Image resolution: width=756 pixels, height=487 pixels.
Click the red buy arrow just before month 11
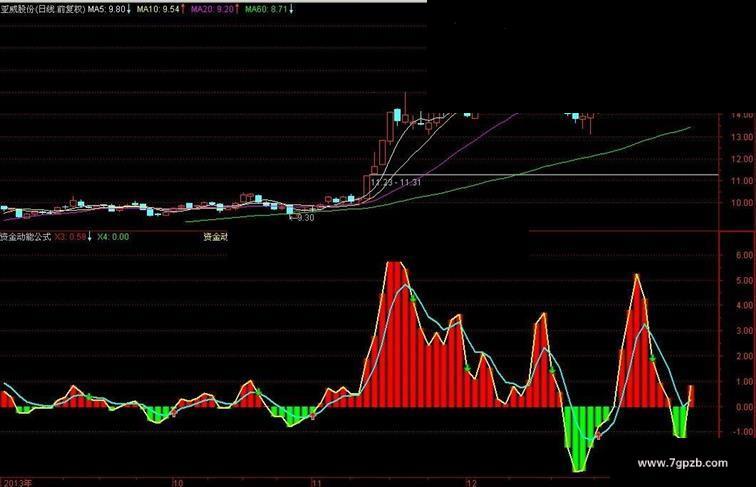(313, 415)
